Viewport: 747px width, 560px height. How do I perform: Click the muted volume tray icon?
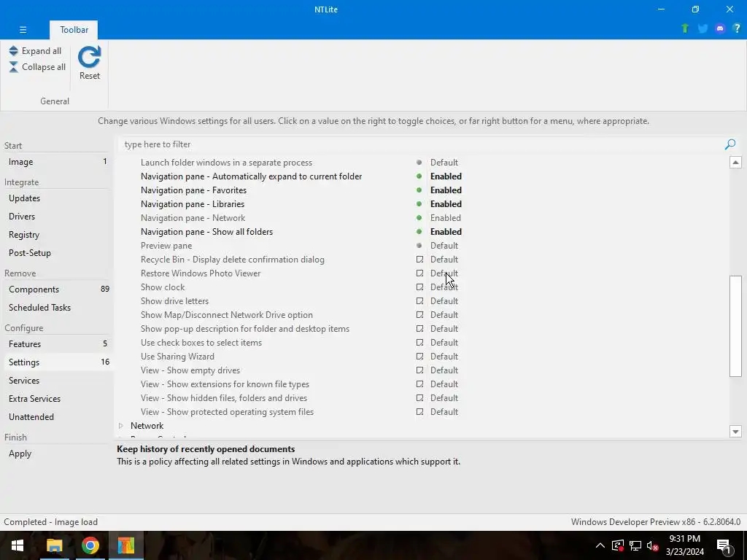[652, 545]
